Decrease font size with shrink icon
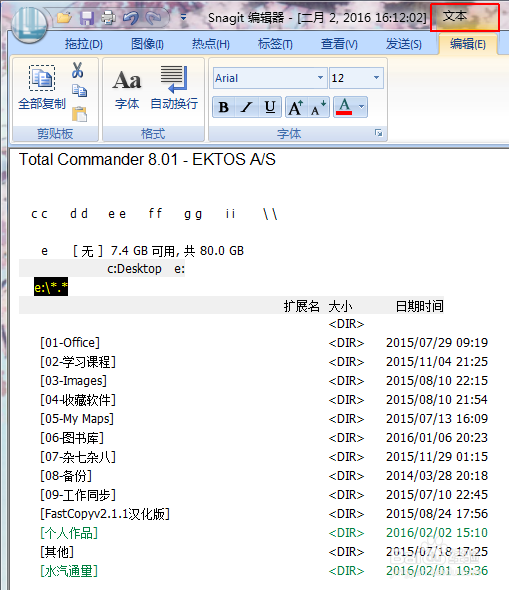Screen dimensions: 509x590 (x=318, y=107)
